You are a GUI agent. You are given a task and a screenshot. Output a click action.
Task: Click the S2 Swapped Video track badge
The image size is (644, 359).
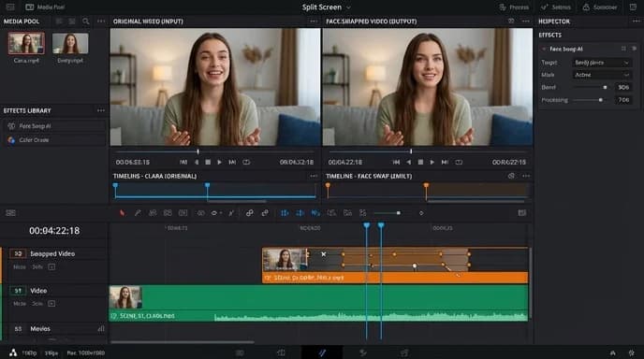tap(18, 253)
